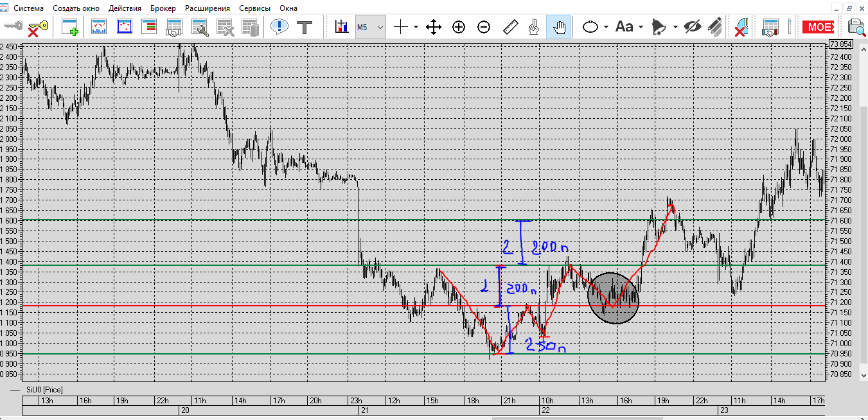Image resolution: width=868 pixels, height=420 pixels.
Task: Click the disconnect key with red cross
Action: point(38,27)
